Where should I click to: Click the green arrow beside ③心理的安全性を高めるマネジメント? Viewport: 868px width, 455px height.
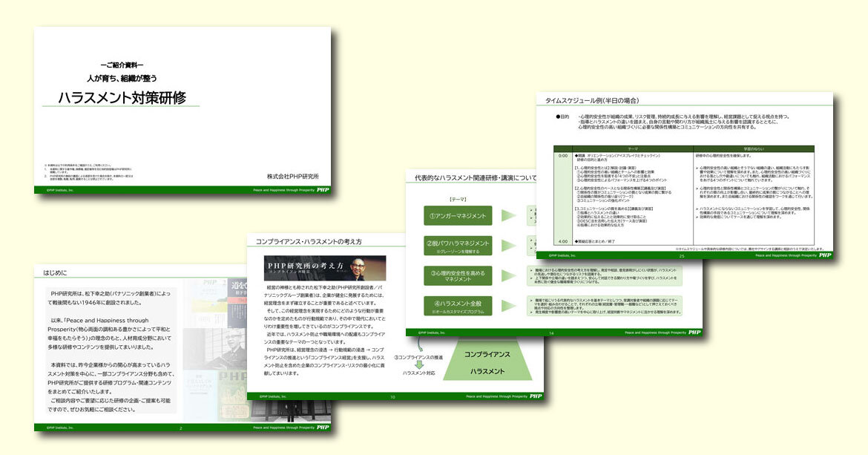pos(508,275)
